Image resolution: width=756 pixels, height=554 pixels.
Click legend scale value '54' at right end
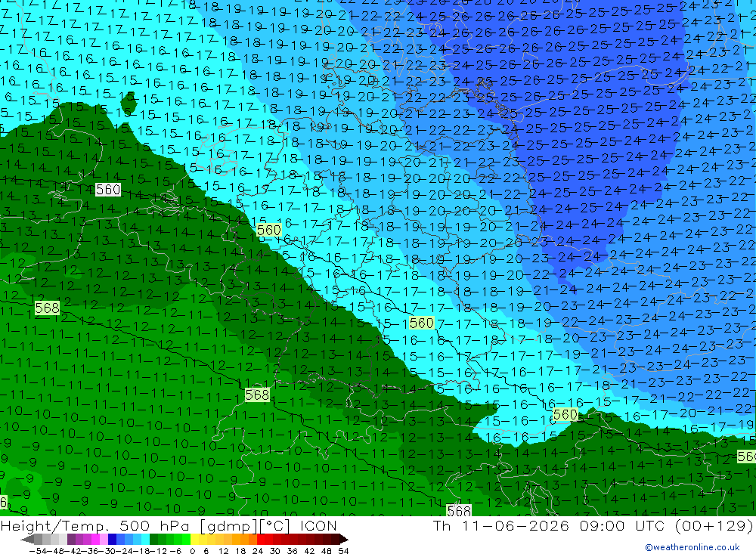[x=343, y=551]
